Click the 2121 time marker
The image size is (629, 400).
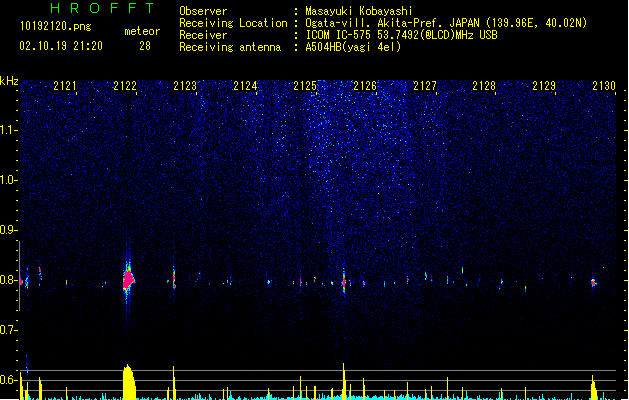click(x=65, y=86)
